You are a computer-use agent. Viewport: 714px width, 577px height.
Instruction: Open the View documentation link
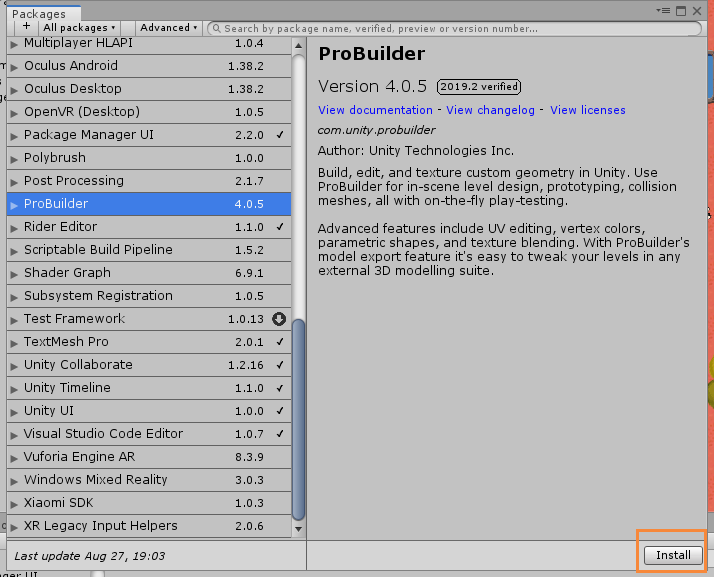[375, 110]
